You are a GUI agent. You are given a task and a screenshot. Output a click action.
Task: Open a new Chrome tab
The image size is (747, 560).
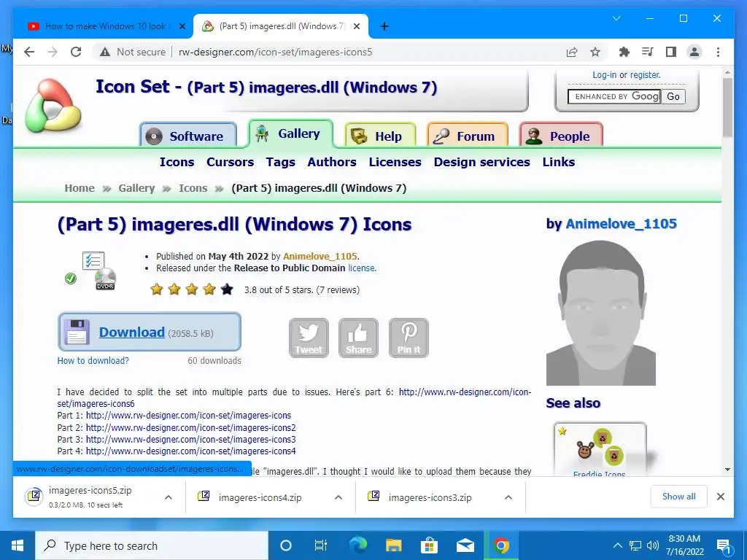tap(384, 26)
